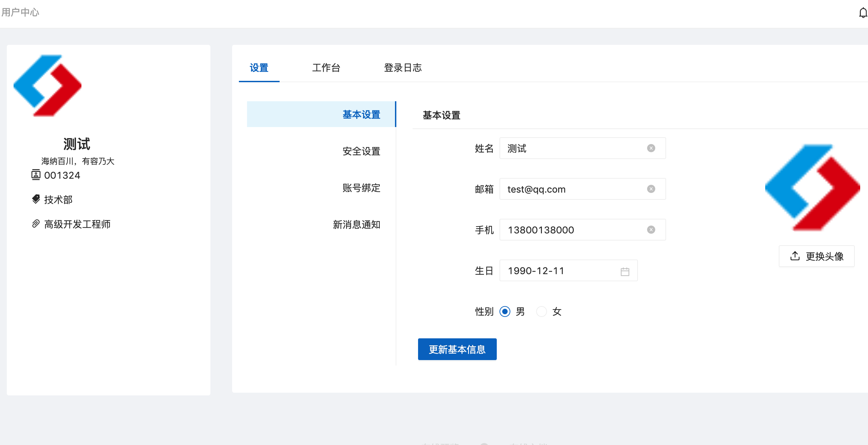Image resolution: width=868 pixels, height=445 pixels.
Task: Select the 男 gender radio button
Action: click(x=505, y=311)
